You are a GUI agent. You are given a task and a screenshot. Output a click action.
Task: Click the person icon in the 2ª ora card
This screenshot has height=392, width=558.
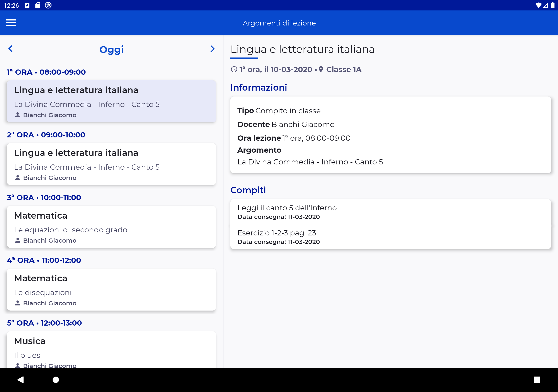(x=17, y=177)
